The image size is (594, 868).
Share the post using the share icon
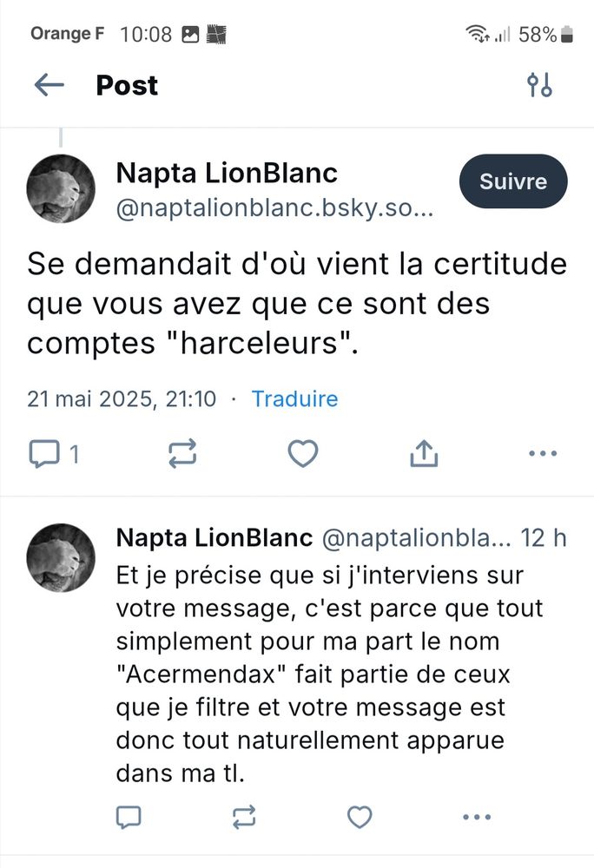tap(423, 453)
